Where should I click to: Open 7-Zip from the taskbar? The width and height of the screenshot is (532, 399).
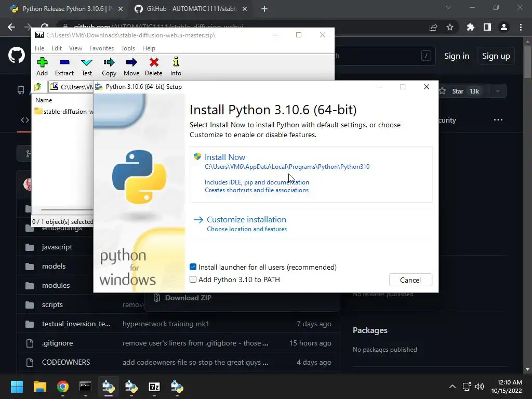click(x=154, y=387)
